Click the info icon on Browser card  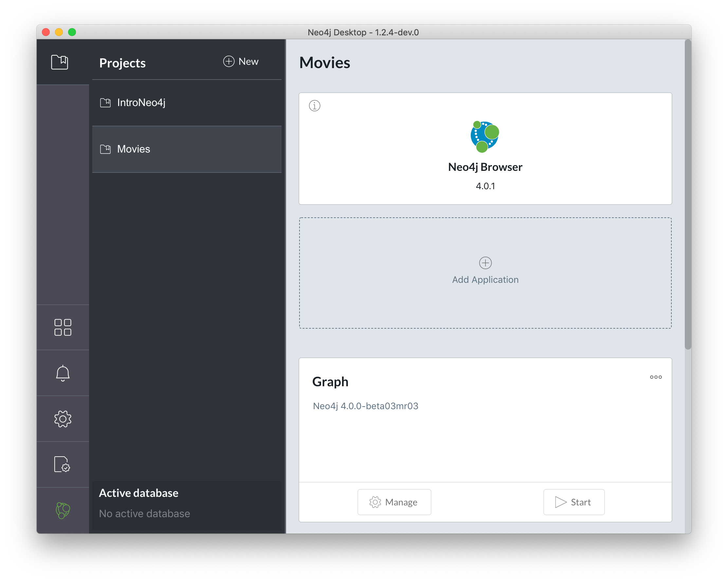[314, 106]
